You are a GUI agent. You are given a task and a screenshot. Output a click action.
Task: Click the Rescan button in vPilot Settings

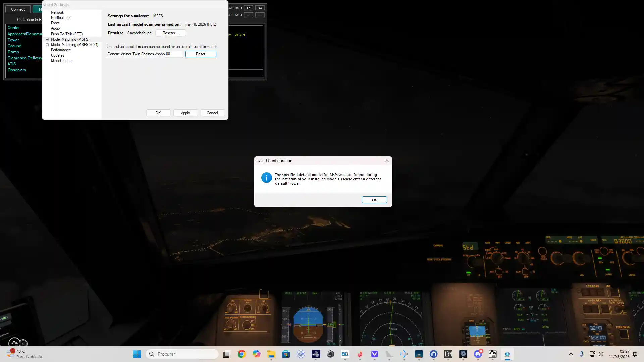coord(170,33)
